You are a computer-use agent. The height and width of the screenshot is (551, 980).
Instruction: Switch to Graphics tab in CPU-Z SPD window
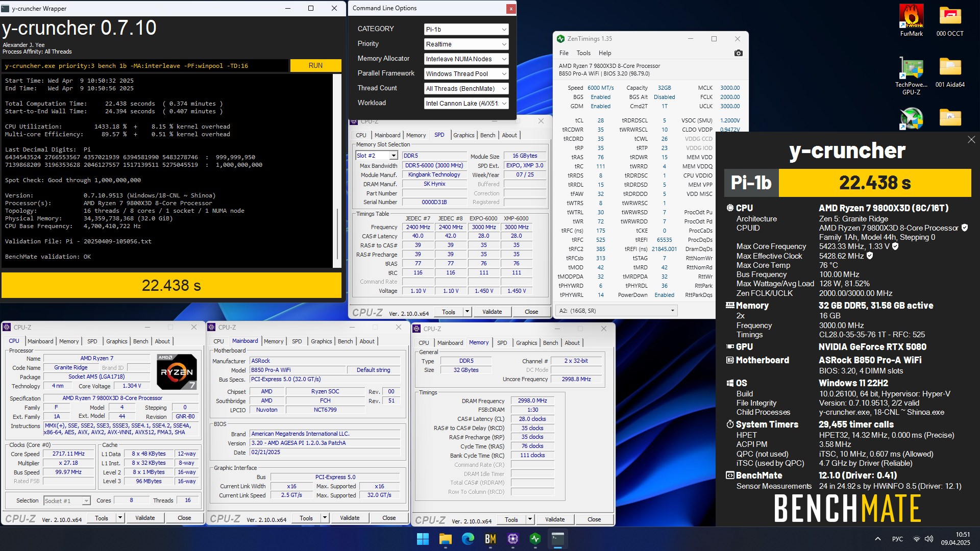[x=463, y=135]
